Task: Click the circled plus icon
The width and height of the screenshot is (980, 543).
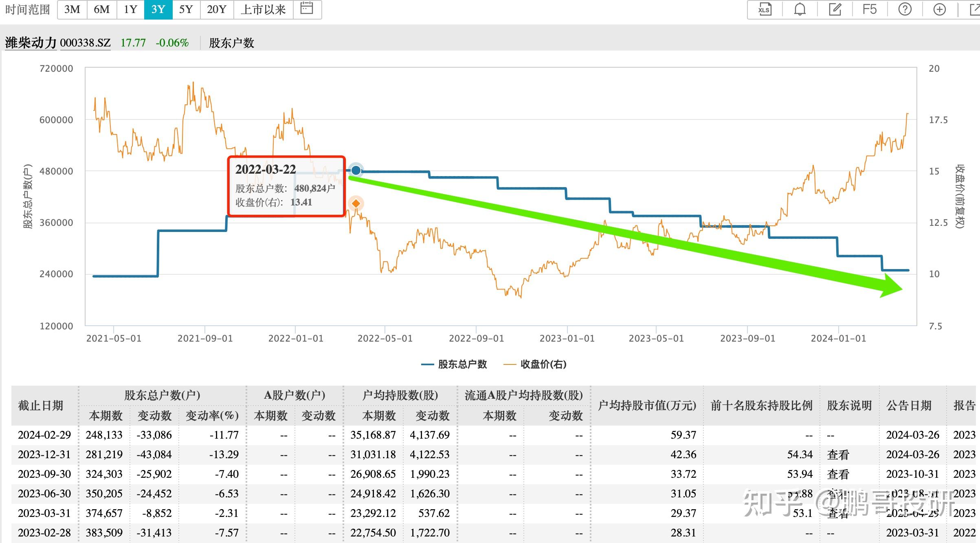Action: pos(939,9)
